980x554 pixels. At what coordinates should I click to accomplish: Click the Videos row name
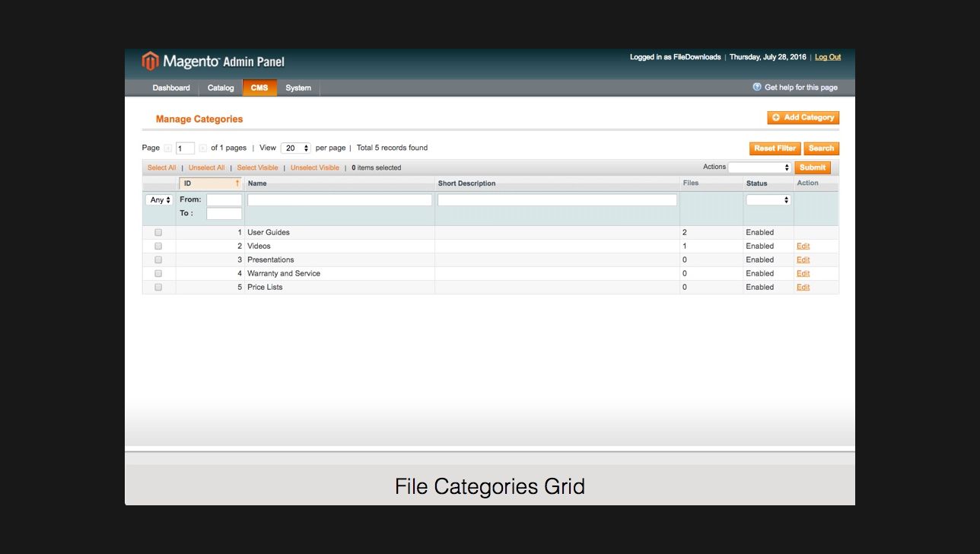click(x=259, y=246)
